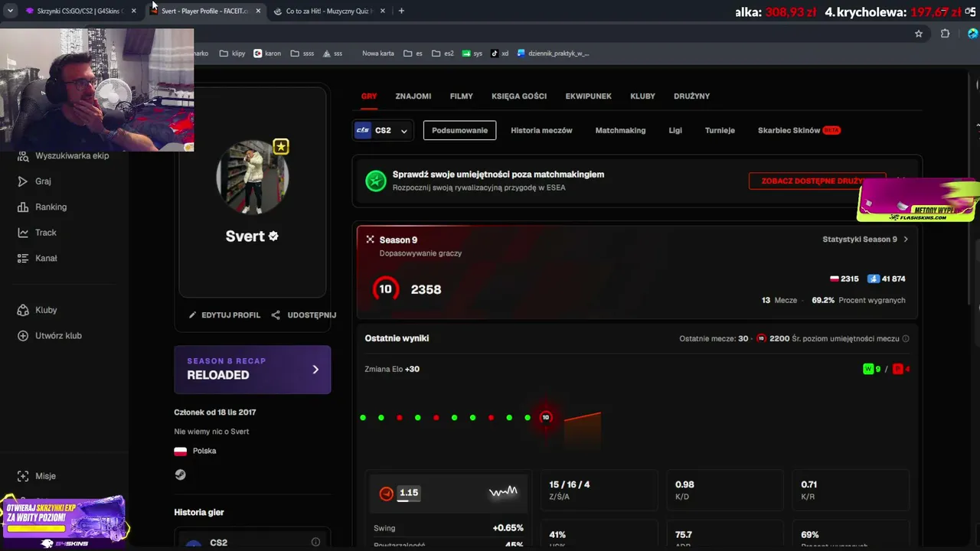980x551 pixels.
Task: Click the green W wins badge
Action: (x=868, y=369)
